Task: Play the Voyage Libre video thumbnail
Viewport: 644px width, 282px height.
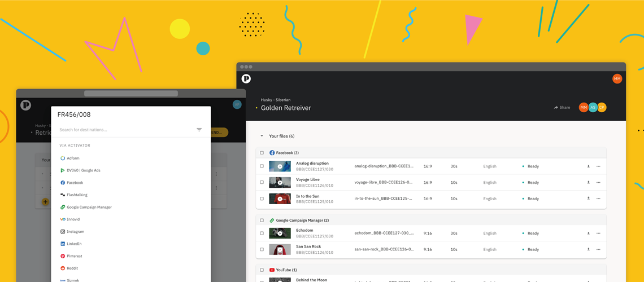Action: point(280,183)
